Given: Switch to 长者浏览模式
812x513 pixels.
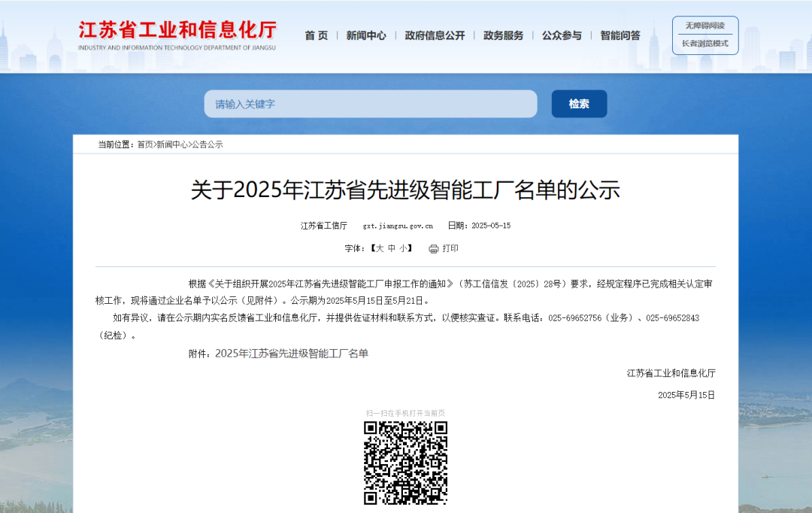Looking at the screenshot, I should click(x=704, y=44).
